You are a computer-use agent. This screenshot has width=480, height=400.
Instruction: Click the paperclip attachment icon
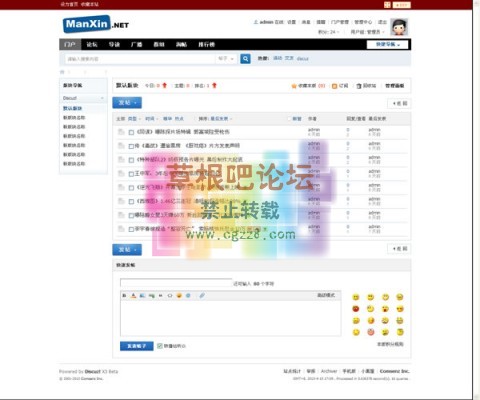pos(202,296)
